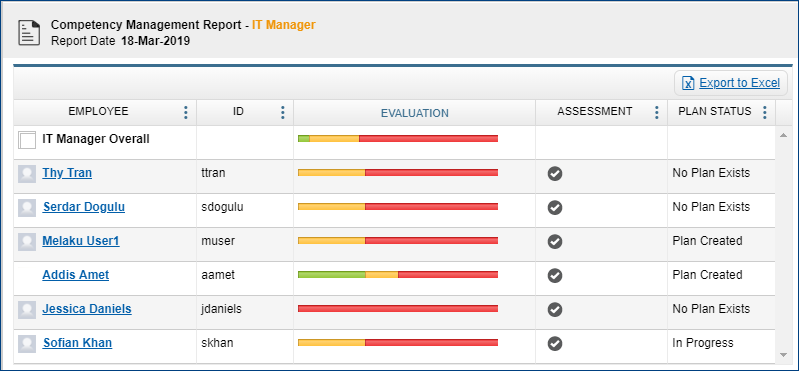This screenshot has height=371, width=799.
Task: Click Thy Tran's 'No Plan Exists' status
Action: (x=711, y=173)
